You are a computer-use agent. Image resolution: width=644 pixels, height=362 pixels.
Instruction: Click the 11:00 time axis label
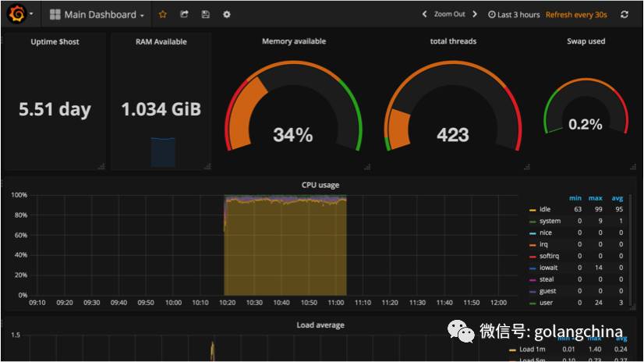[x=335, y=303]
